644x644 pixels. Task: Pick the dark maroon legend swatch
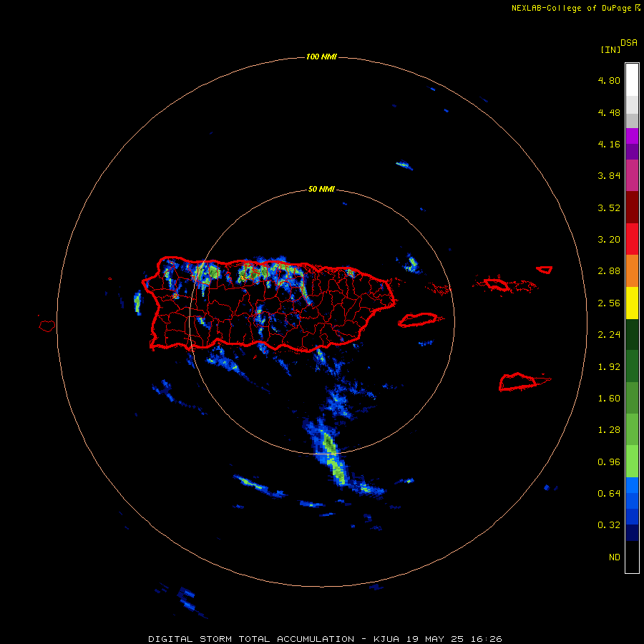point(632,207)
